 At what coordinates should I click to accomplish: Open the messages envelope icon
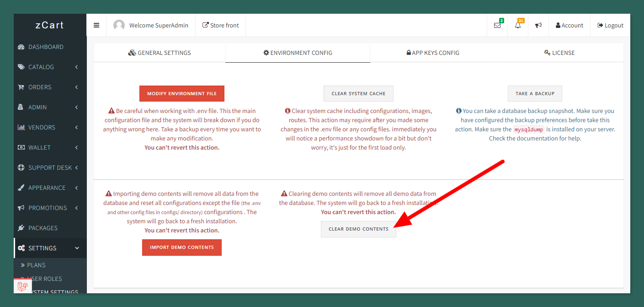497,26
